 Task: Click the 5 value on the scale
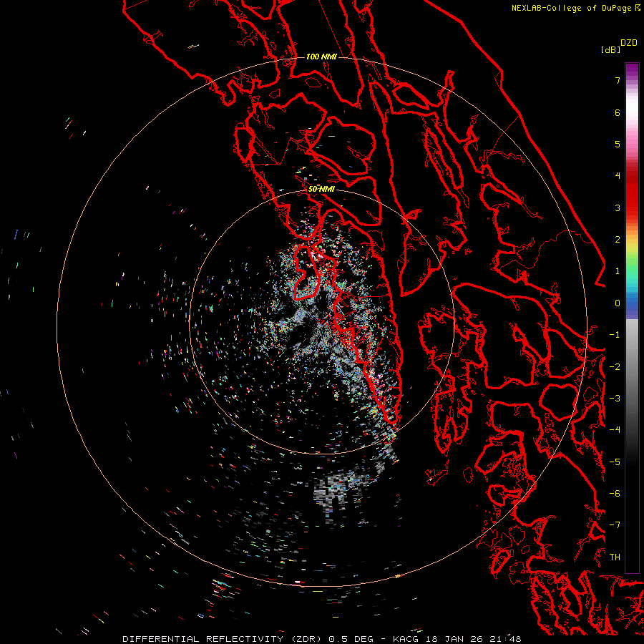point(618,144)
